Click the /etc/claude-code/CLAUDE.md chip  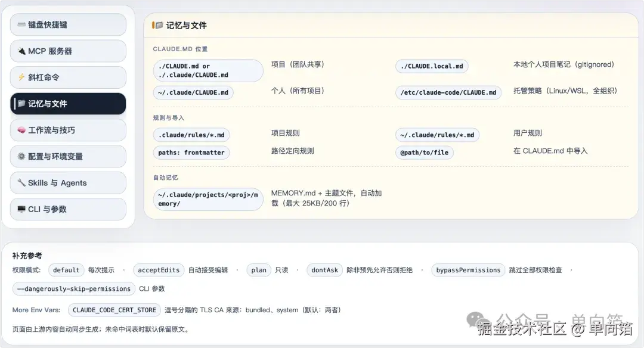pos(448,92)
